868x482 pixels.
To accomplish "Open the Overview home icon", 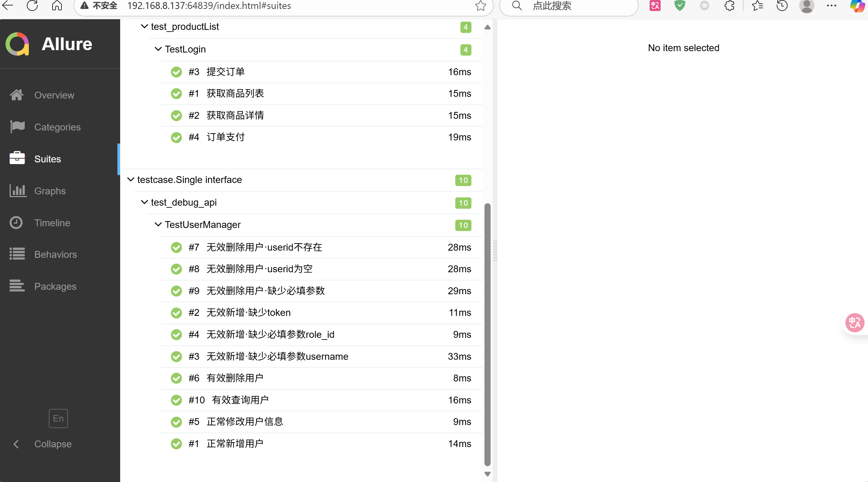I will pyautogui.click(x=16, y=95).
